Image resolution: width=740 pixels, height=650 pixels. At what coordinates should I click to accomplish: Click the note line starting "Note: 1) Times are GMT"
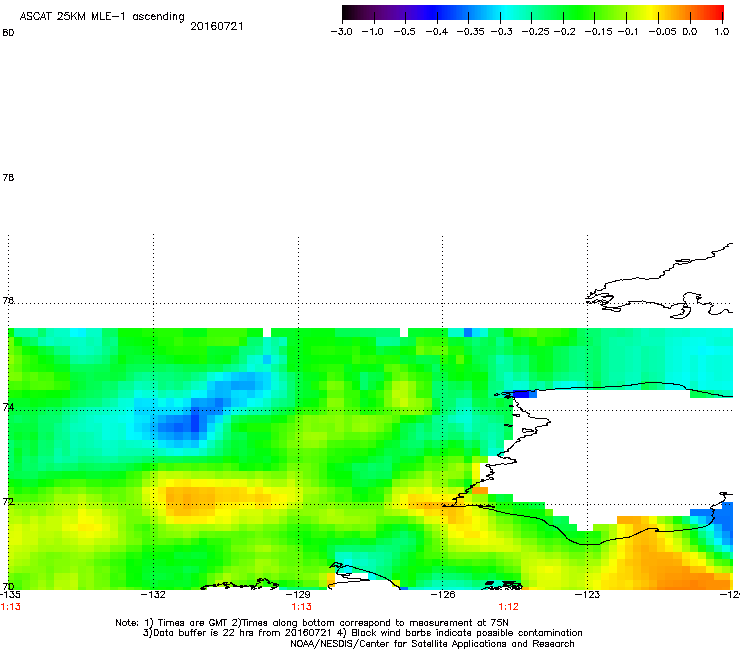click(x=312, y=623)
